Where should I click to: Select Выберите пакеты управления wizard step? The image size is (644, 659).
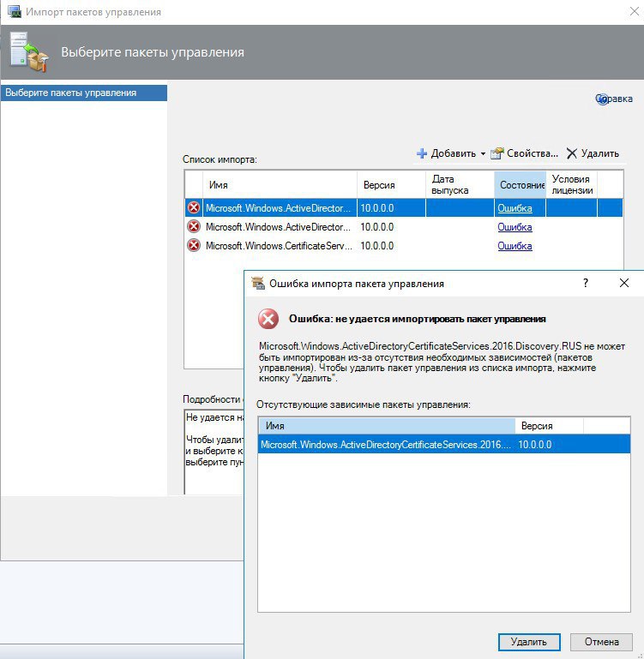(84, 93)
